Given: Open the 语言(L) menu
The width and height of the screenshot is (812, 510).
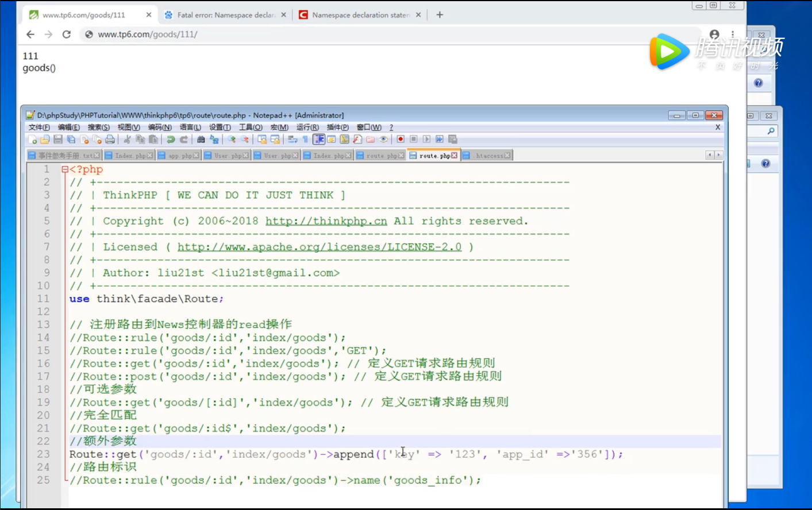Looking at the screenshot, I should 190,127.
